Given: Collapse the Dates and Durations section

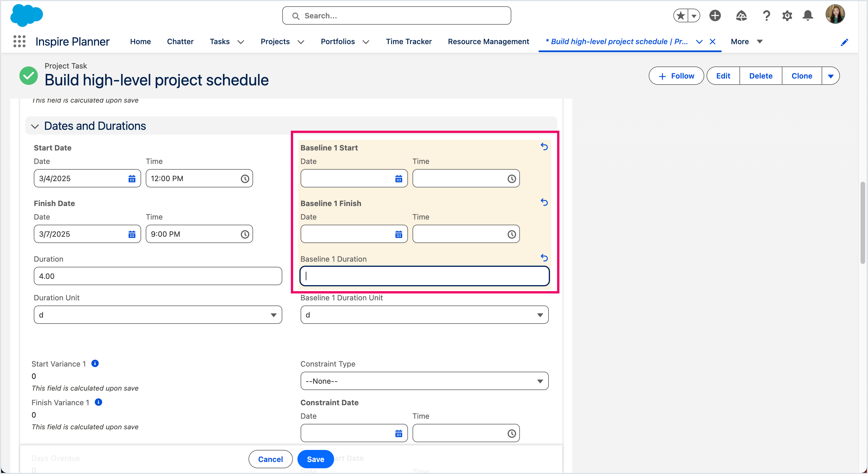Looking at the screenshot, I should tap(35, 126).
